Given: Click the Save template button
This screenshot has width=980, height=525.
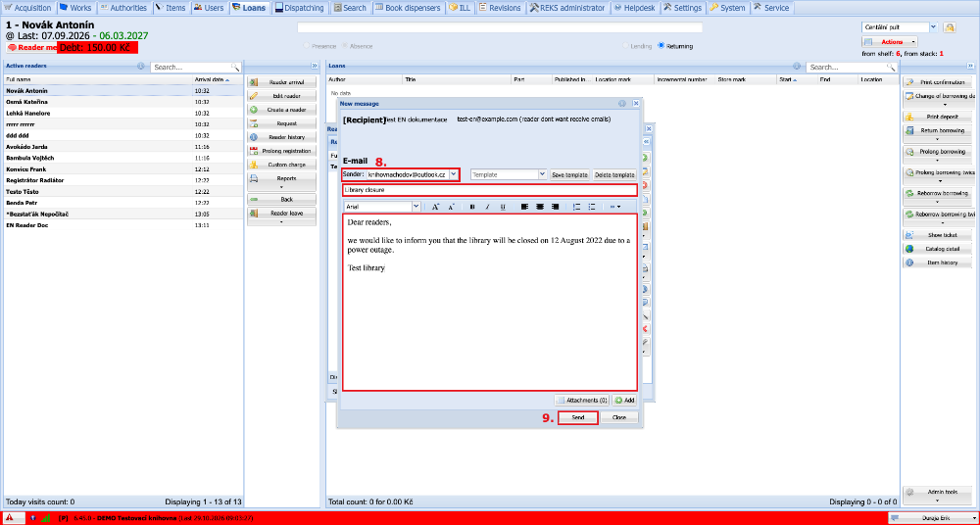Looking at the screenshot, I should pyautogui.click(x=570, y=175).
